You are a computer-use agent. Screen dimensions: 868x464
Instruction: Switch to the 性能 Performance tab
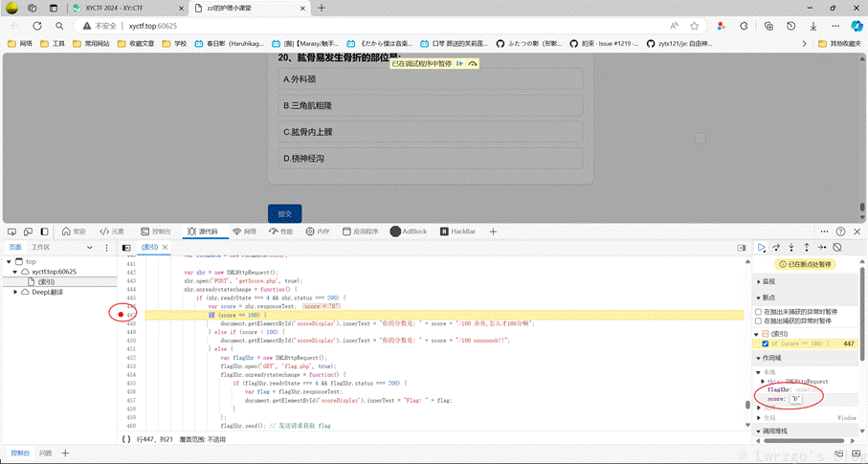[x=280, y=232]
